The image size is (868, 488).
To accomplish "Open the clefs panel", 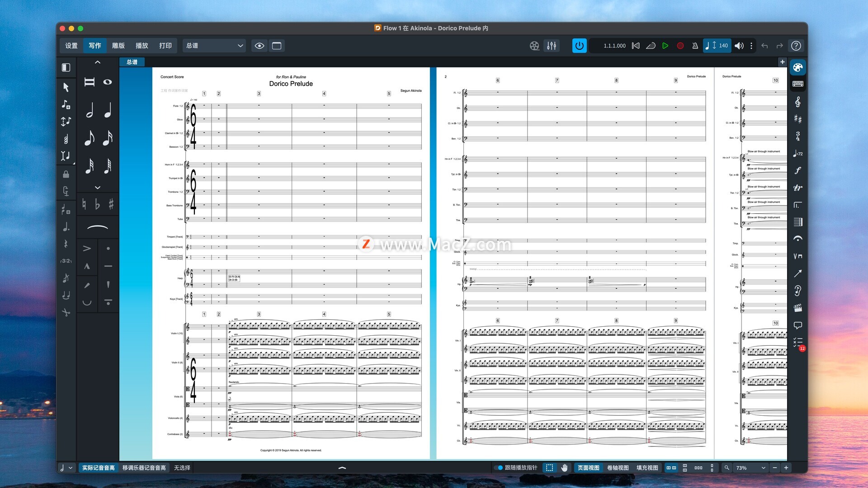I will 797,102.
